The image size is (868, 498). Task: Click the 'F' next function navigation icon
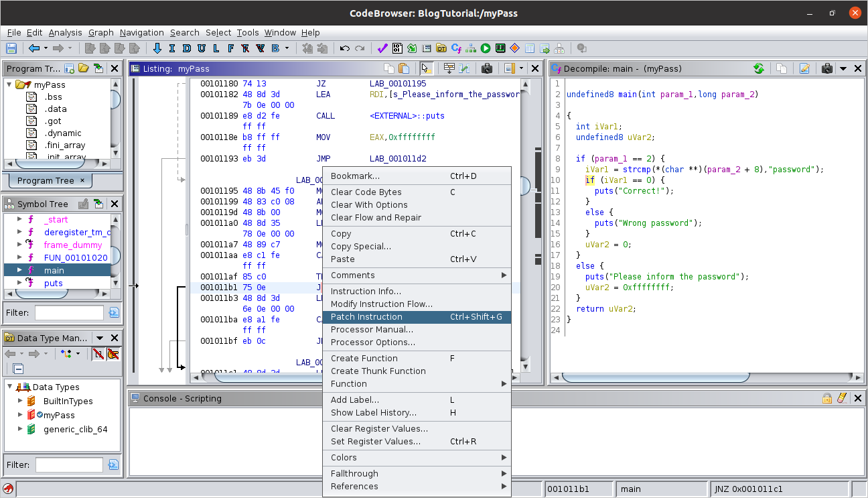click(230, 48)
